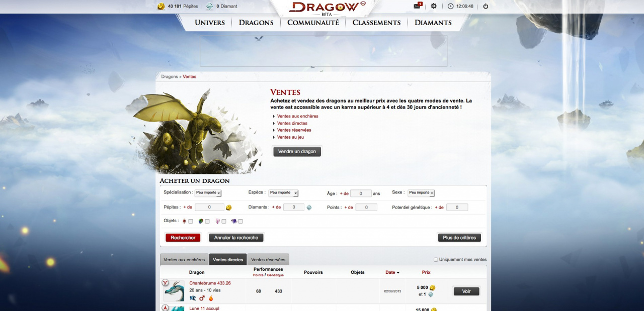Click the purple object icon in Objets row
This screenshot has height=311, width=644.
(x=234, y=221)
